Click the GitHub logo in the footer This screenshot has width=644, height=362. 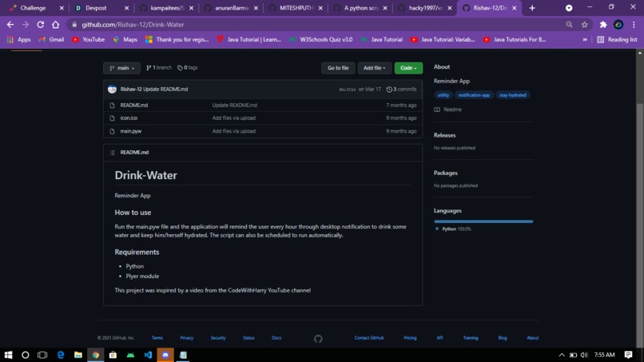coord(318,339)
